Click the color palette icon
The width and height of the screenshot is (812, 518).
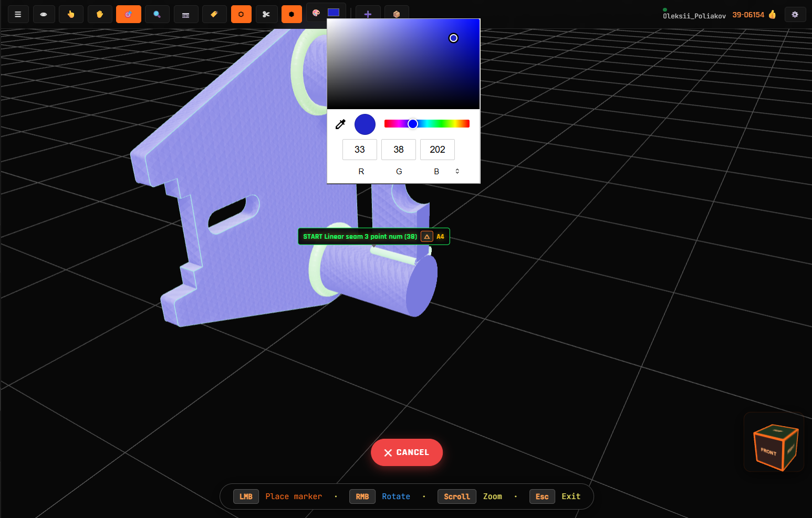316,13
